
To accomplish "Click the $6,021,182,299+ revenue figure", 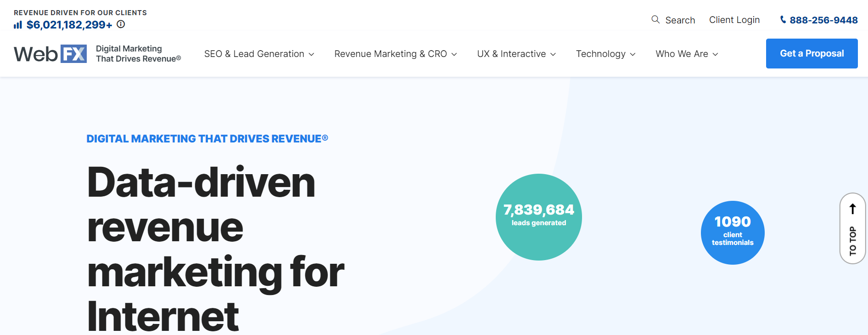I will tap(69, 25).
